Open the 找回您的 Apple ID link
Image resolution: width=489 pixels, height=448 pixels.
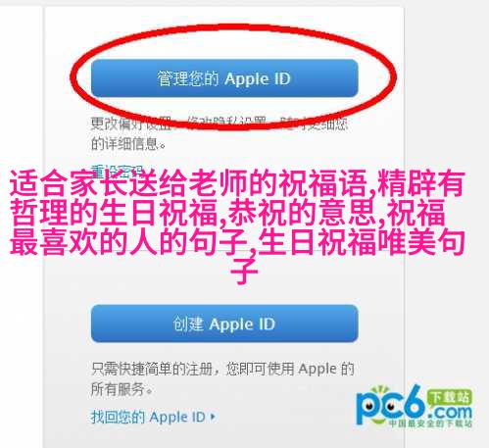click(x=148, y=417)
